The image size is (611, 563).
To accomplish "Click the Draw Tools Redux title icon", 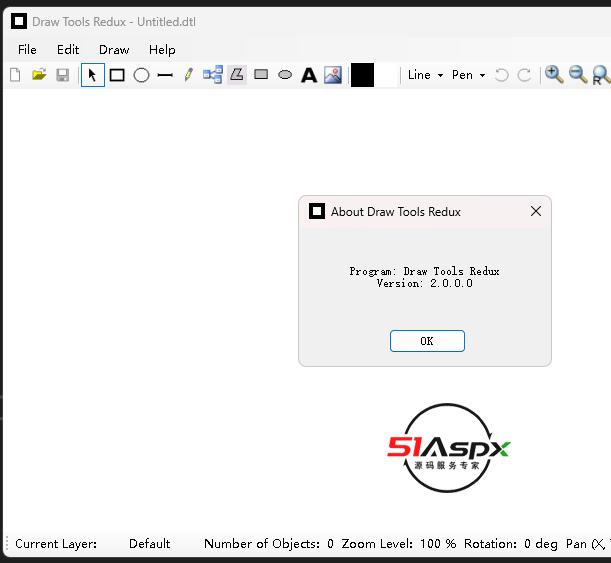I will coord(19,21).
